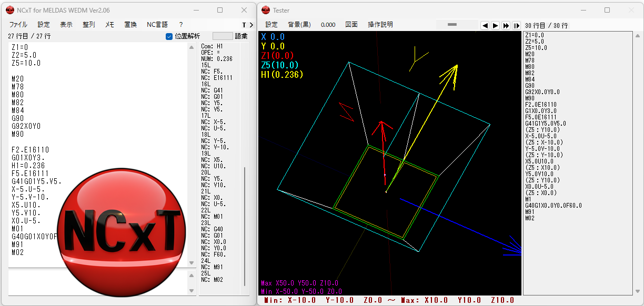
Task: Click the 0.000 value in Tester toolbar
Action: coord(328,25)
